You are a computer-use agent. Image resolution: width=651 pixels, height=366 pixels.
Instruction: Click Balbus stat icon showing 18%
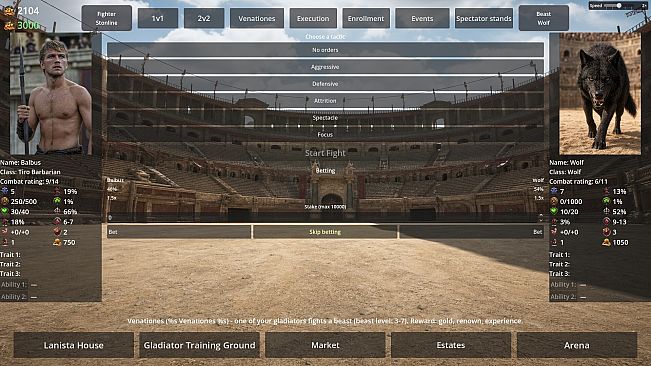pos(5,222)
